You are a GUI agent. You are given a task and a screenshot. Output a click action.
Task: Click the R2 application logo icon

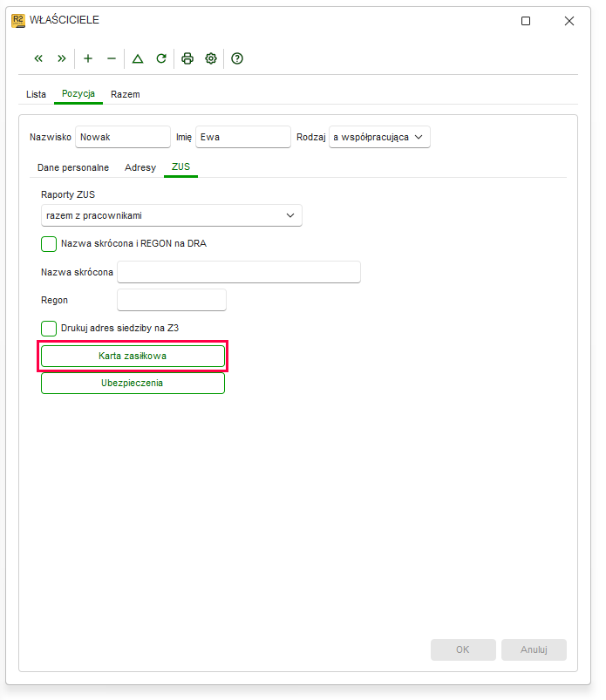(18, 21)
